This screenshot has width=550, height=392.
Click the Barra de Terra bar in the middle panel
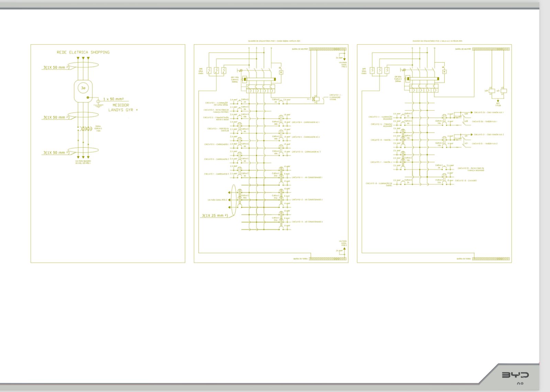point(328,259)
